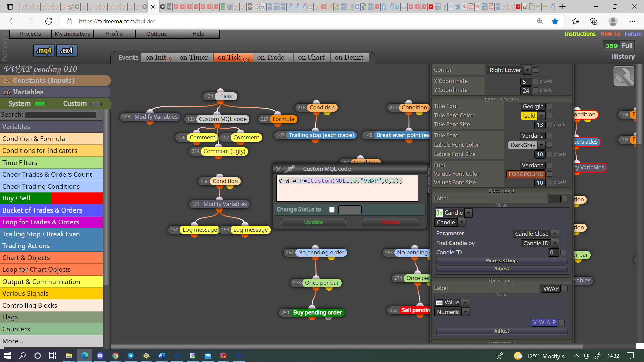644x362 pixels.
Task: Open the Discord taskbar icon
Action: point(100,356)
